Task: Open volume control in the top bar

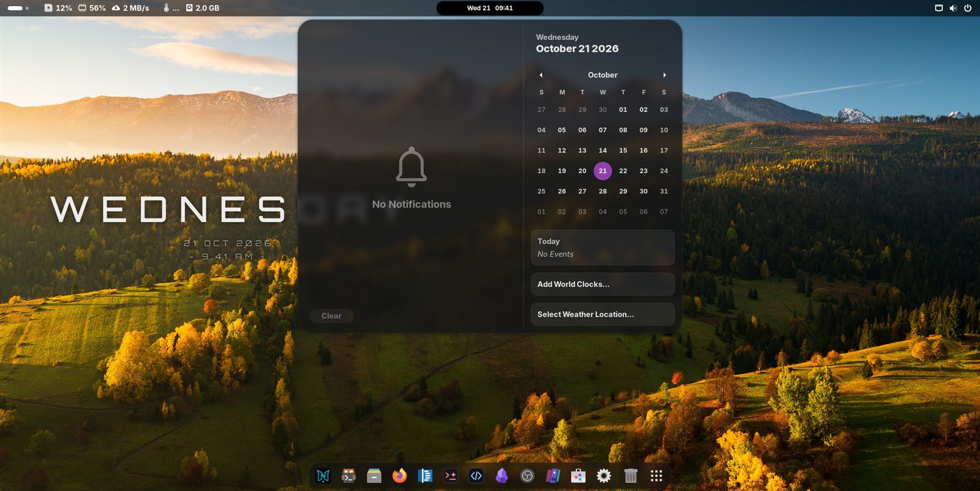Action: click(x=953, y=8)
